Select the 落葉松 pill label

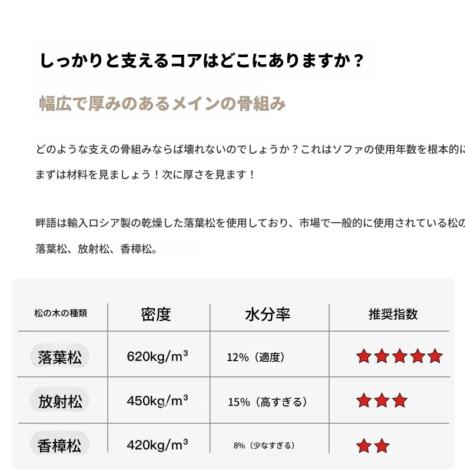click(59, 356)
